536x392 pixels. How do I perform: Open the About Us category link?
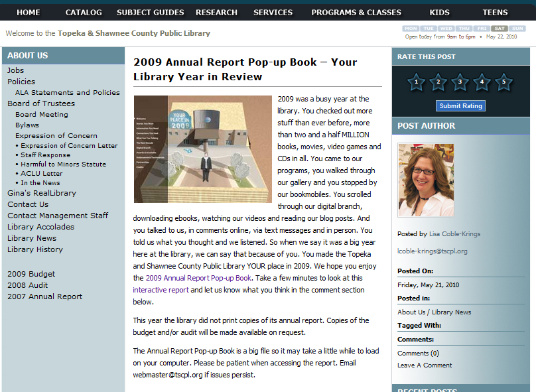tap(411, 312)
